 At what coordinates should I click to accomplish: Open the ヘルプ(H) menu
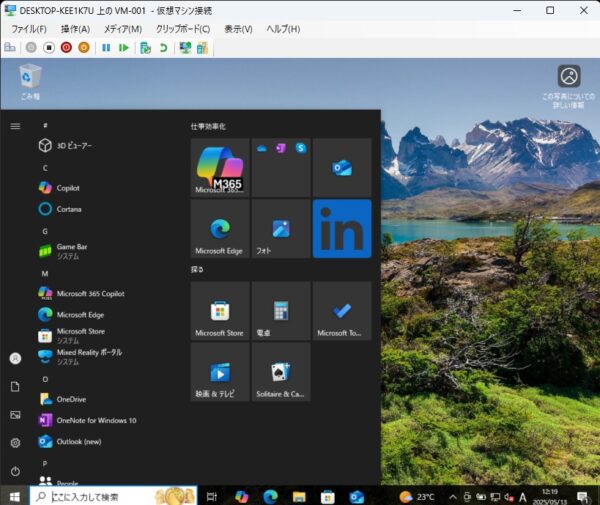click(x=283, y=29)
